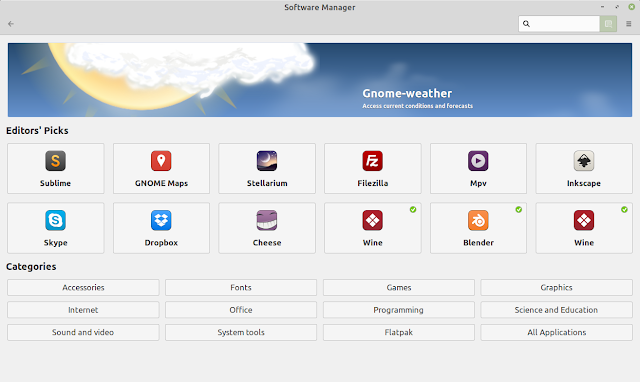Close the Software Manager window

click(631, 7)
